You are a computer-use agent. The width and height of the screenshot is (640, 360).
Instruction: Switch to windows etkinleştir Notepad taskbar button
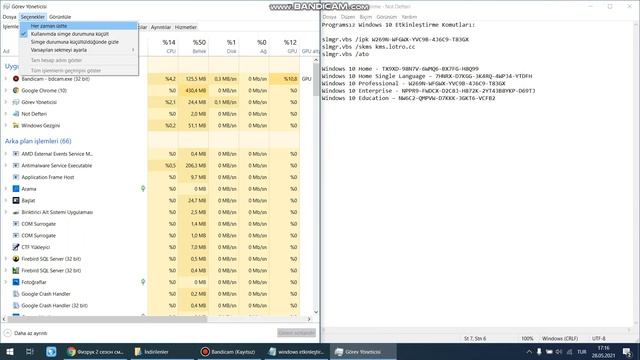(296, 351)
